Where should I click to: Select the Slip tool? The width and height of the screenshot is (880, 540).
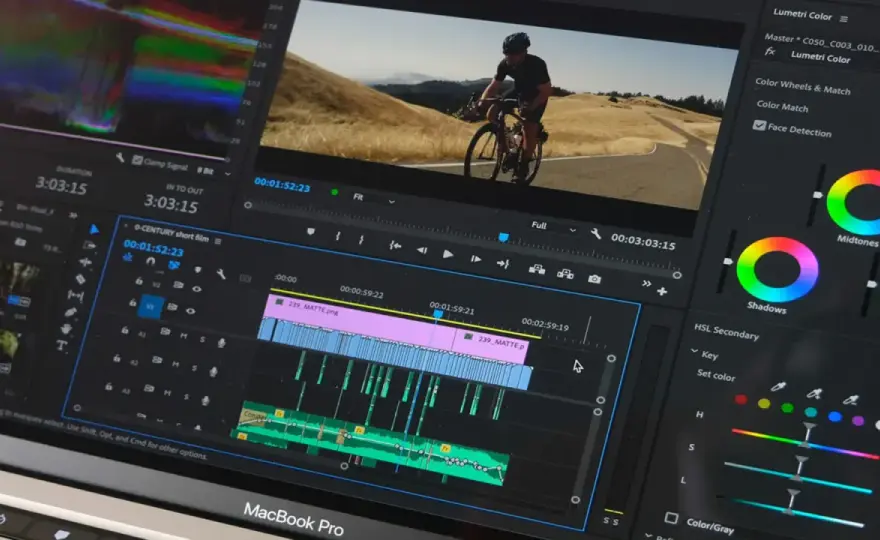point(75,295)
